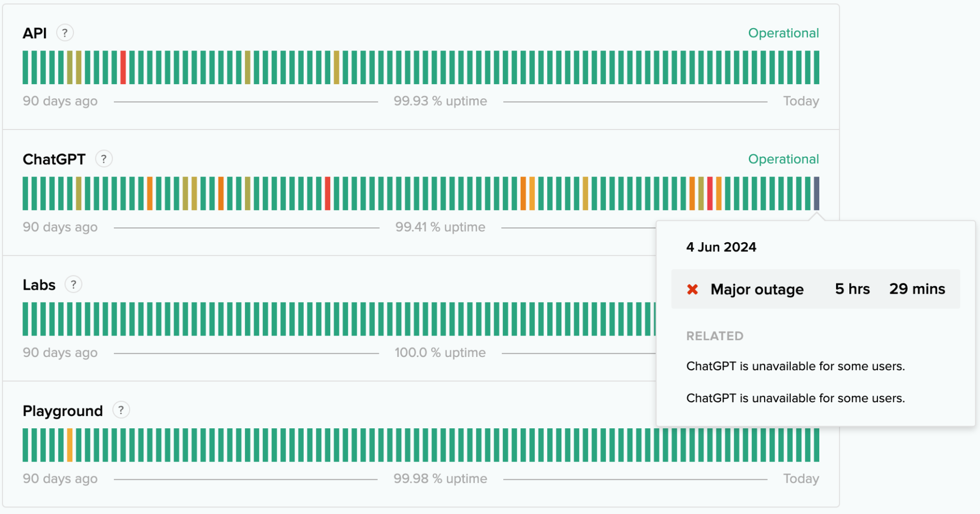Open the help icon next to Labs
Screen dimensions: 980x514
click(x=73, y=285)
